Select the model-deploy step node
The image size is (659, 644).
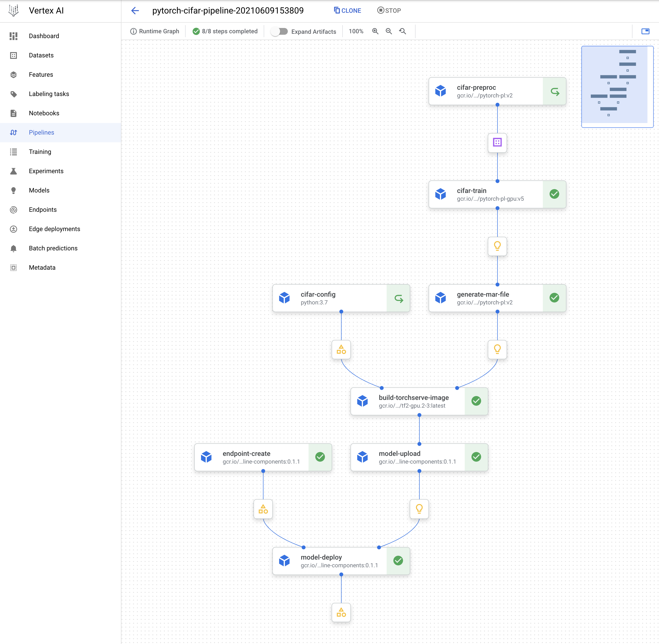pos(341,561)
